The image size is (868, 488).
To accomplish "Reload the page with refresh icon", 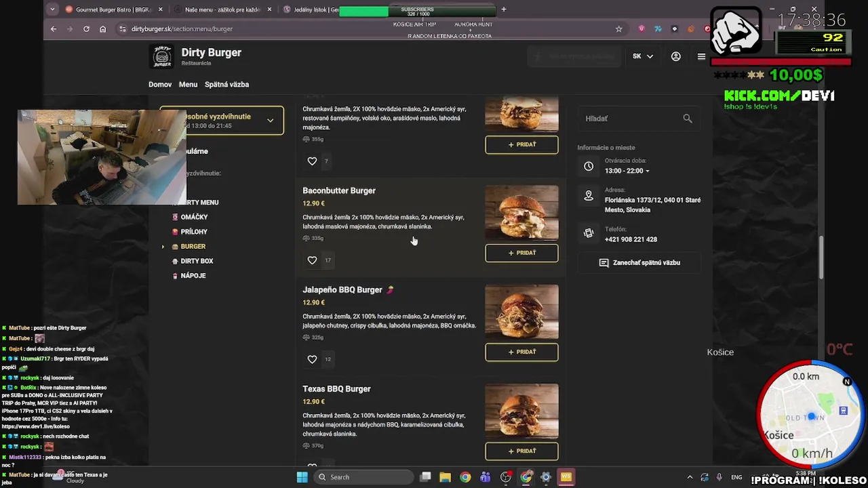I will pos(86,28).
